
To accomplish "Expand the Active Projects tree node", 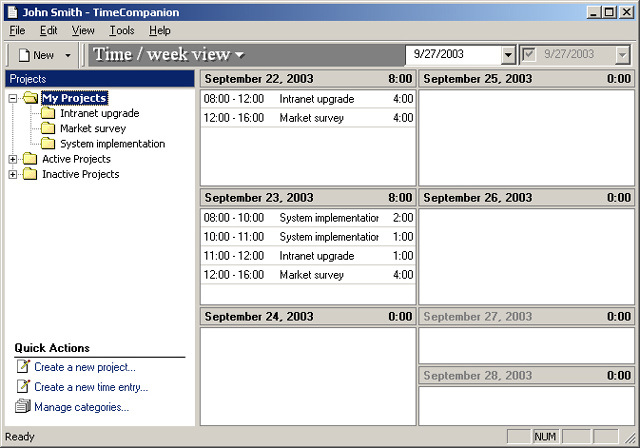I will pos(12,159).
